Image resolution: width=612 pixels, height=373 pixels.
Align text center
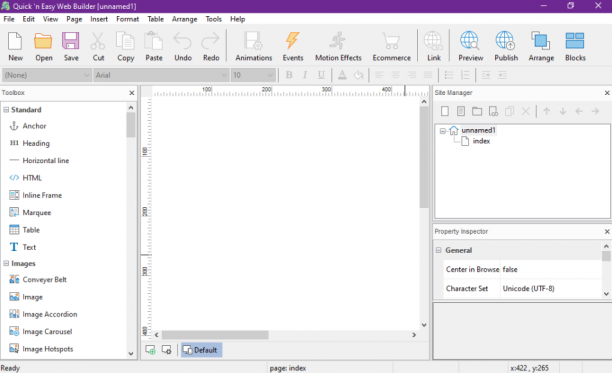pos(395,75)
